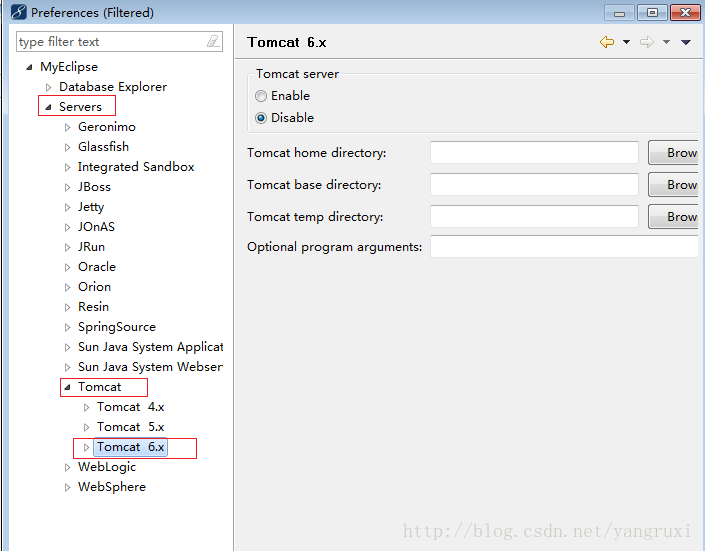Expand the Tomcat 6.x node arrow
This screenshot has height=551, width=705.
click(86, 447)
